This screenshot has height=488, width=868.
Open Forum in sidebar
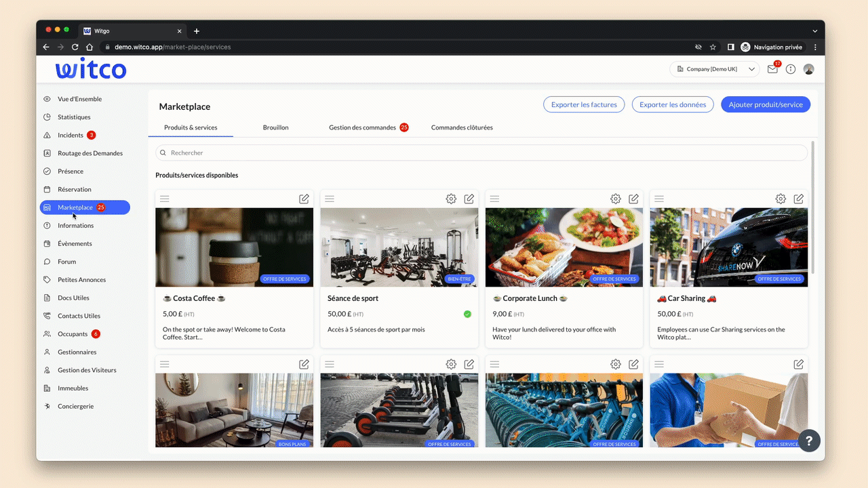click(66, 262)
